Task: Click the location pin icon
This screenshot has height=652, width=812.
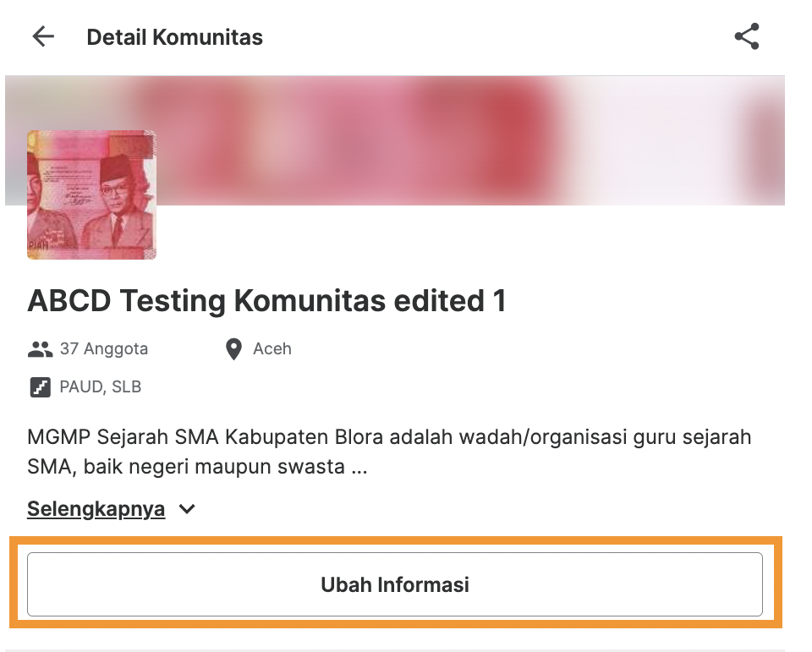Action: (x=234, y=349)
